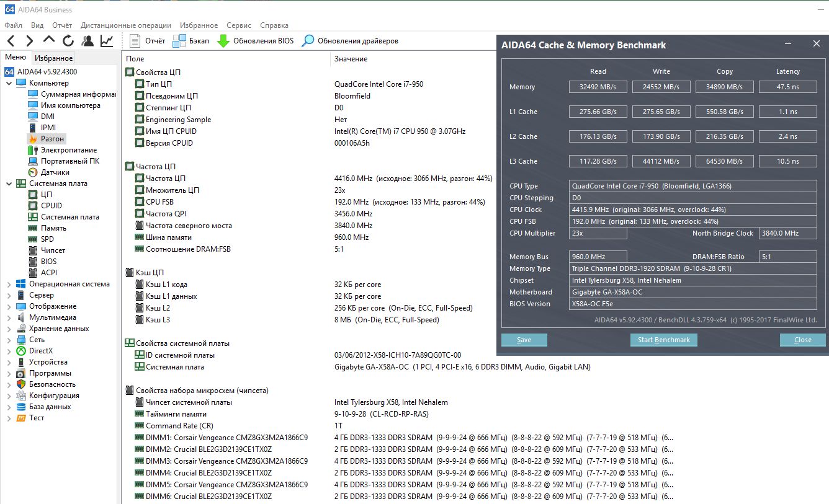Open the CPUID tree item
The image size is (829, 504).
coord(45,206)
